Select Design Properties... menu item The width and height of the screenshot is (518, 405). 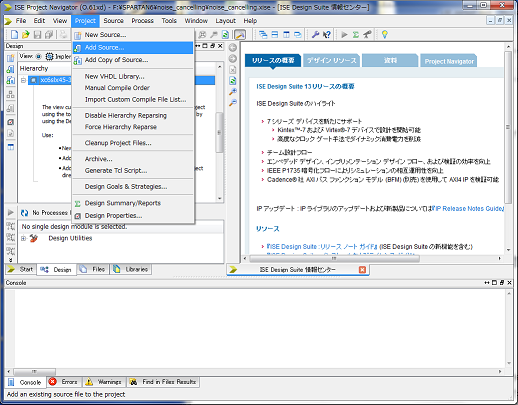coord(133,216)
